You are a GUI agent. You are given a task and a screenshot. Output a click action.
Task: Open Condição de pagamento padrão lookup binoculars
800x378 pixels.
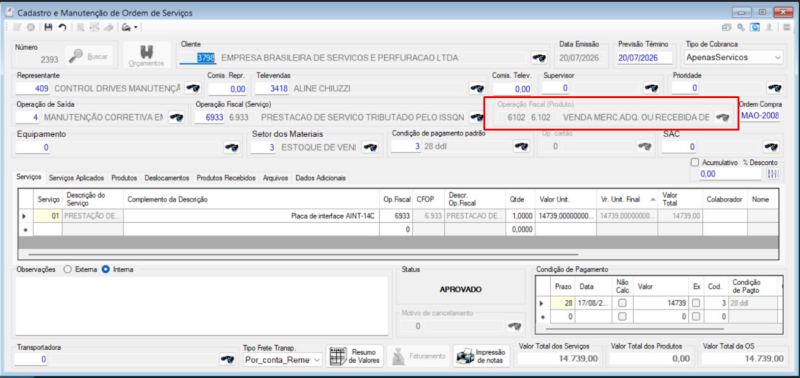[x=520, y=147]
